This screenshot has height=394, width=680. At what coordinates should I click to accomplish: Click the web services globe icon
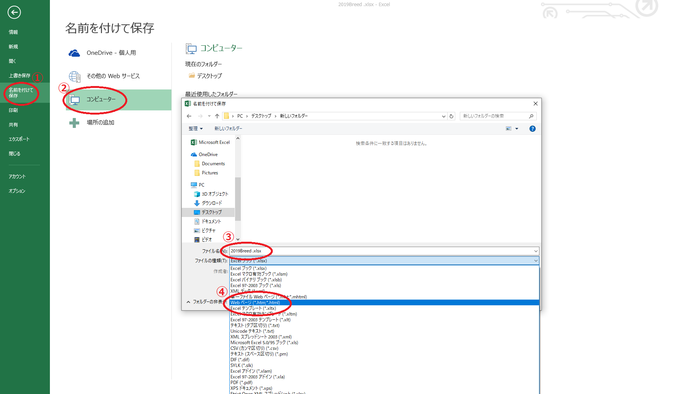75,76
